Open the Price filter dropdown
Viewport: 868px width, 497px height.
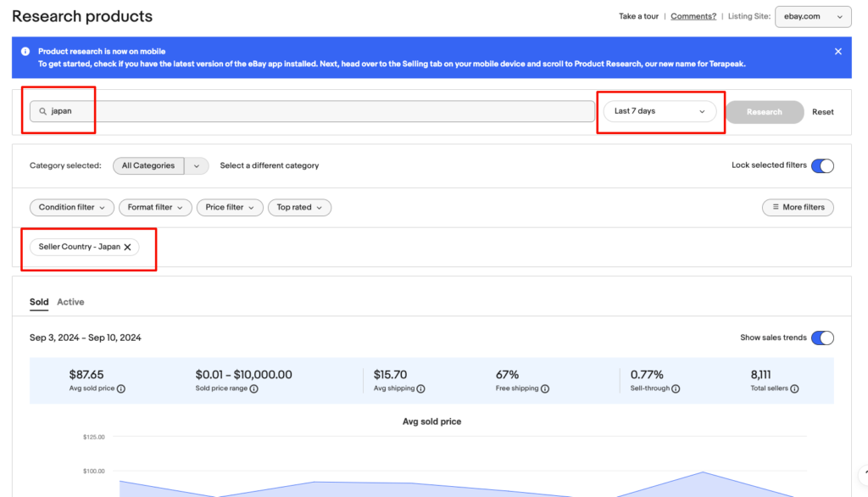pyautogui.click(x=230, y=207)
